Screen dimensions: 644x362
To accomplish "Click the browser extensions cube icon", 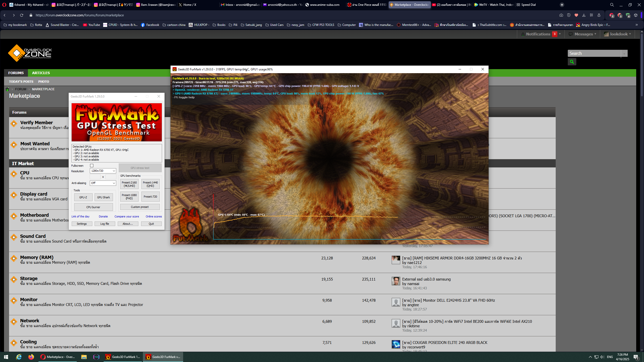I will [x=636, y=15].
